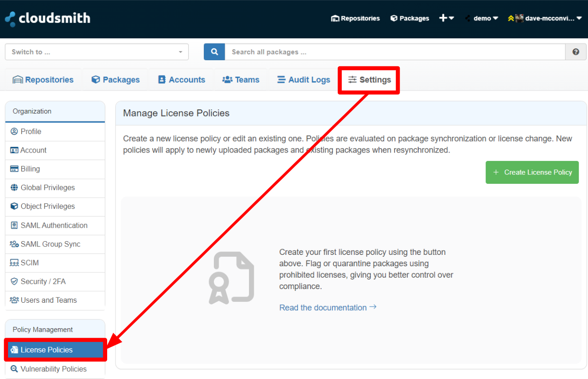Open Profile in the Organization sidebar

click(x=55, y=132)
